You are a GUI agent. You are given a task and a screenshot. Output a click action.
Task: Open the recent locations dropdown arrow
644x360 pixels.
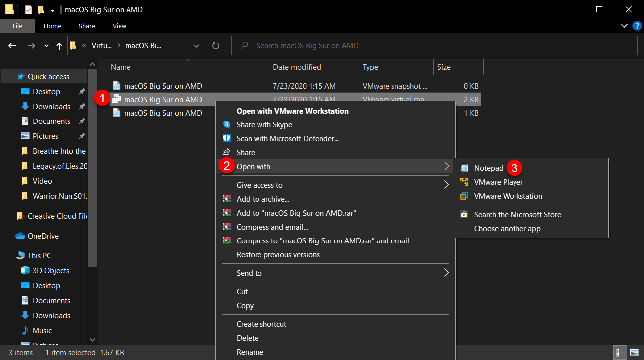pyautogui.click(x=46, y=46)
